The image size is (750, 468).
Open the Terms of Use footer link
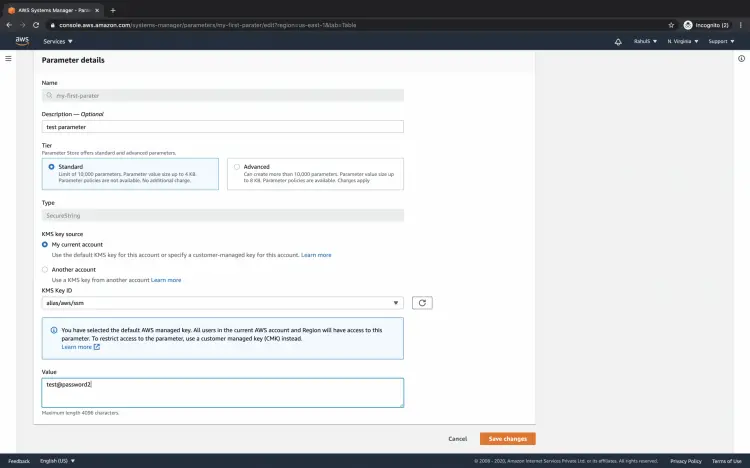pos(727,461)
